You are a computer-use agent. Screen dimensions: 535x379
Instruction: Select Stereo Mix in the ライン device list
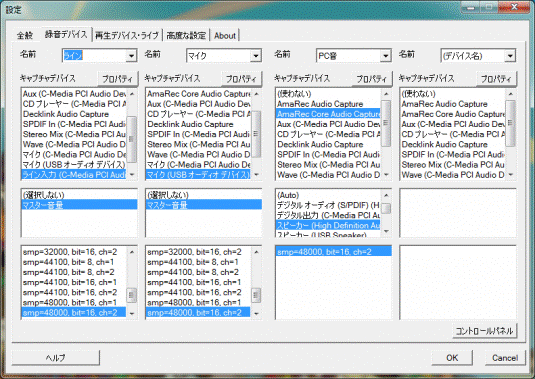click(74, 134)
